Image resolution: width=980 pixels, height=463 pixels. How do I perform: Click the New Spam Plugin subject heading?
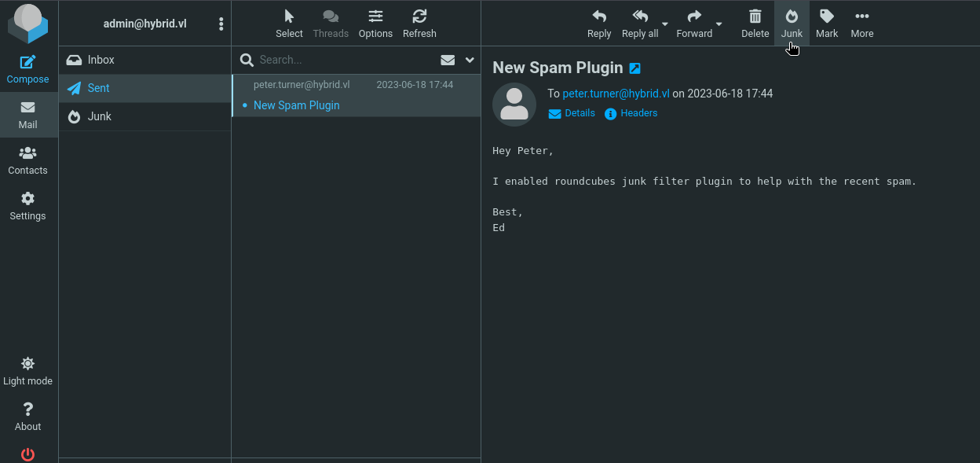pos(558,68)
